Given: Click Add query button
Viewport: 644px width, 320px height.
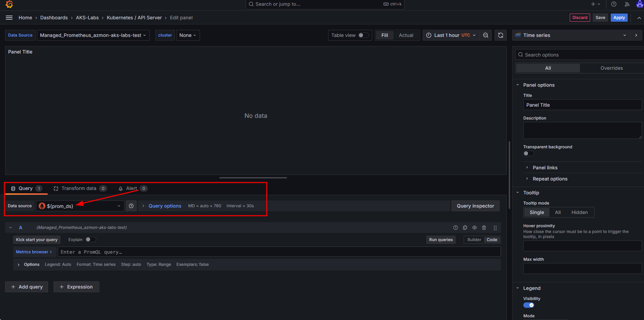Looking at the screenshot, I should 26,287.
